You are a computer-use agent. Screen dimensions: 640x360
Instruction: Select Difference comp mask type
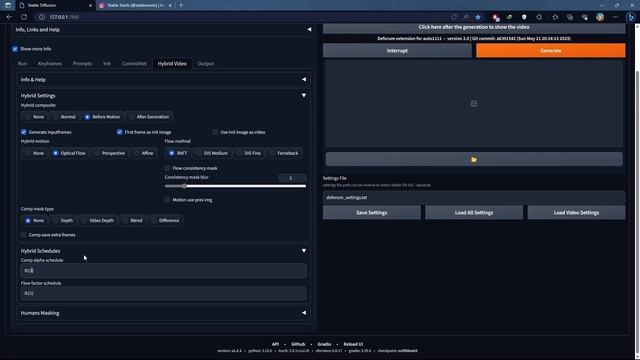click(x=165, y=220)
